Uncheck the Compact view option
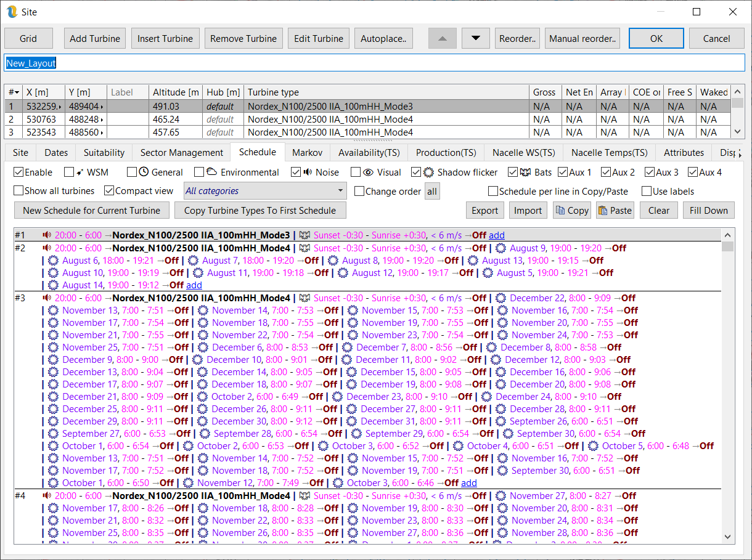 click(x=109, y=191)
